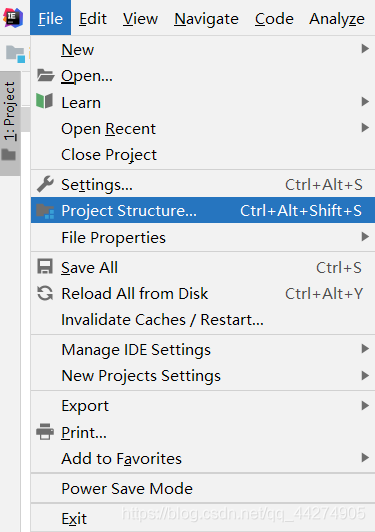Open the Navigate menu
Image resolution: width=375 pixels, height=532 pixels.
(x=206, y=19)
